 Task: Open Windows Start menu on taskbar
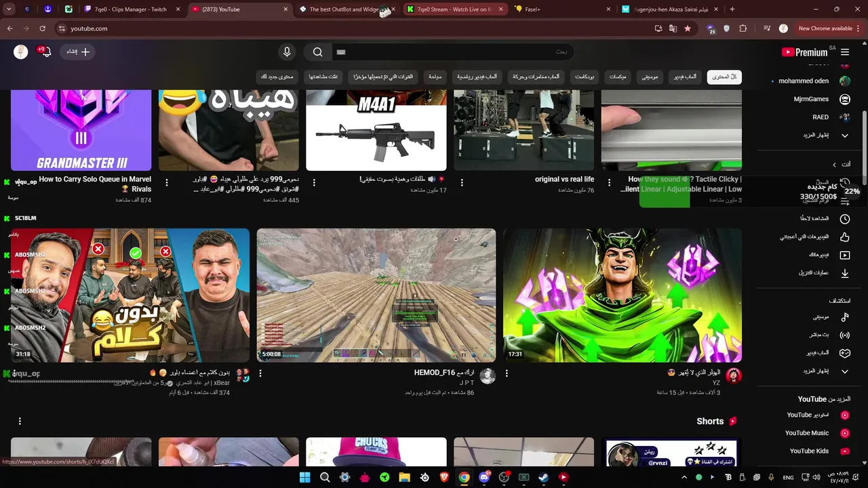click(x=304, y=477)
